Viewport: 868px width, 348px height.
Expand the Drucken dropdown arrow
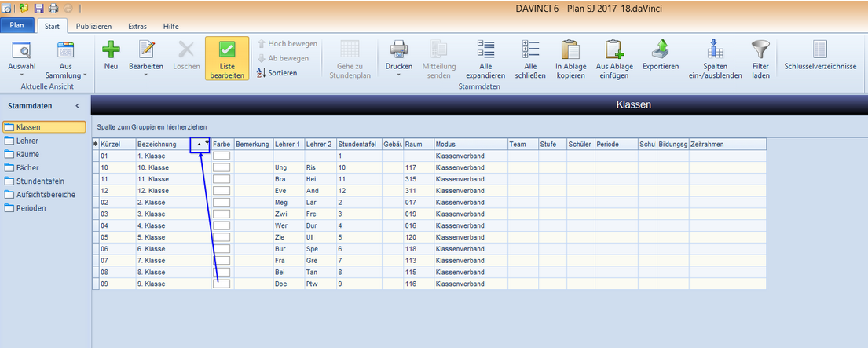tap(398, 75)
